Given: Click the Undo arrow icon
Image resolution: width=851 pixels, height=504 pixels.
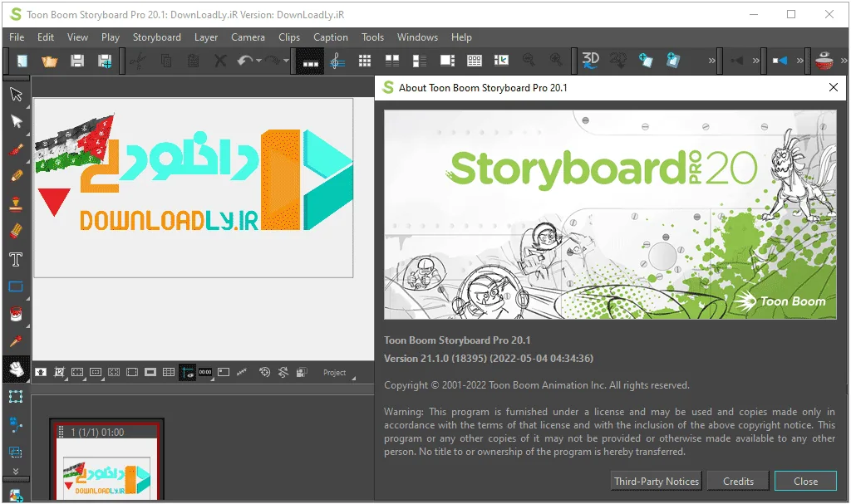Looking at the screenshot, I should click(245, 61).
